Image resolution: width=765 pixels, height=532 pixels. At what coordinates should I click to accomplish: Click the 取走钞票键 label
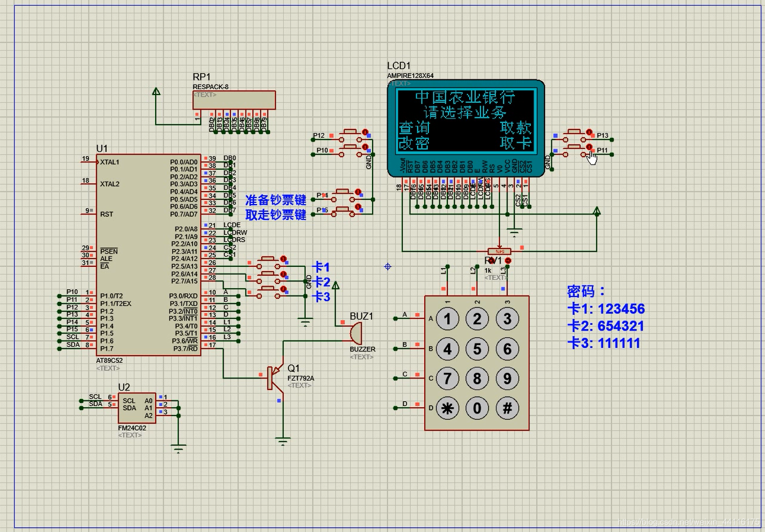276,215
